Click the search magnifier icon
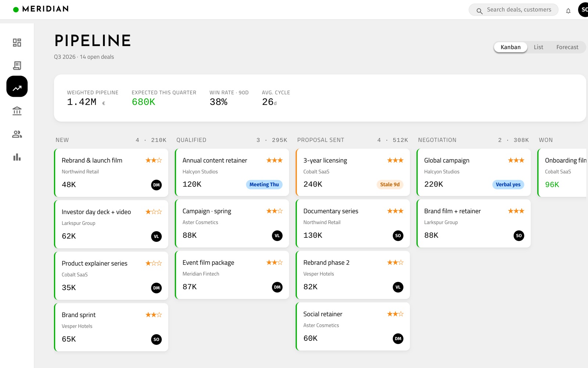This screenshot has width=588, height=368. [479, 11]
